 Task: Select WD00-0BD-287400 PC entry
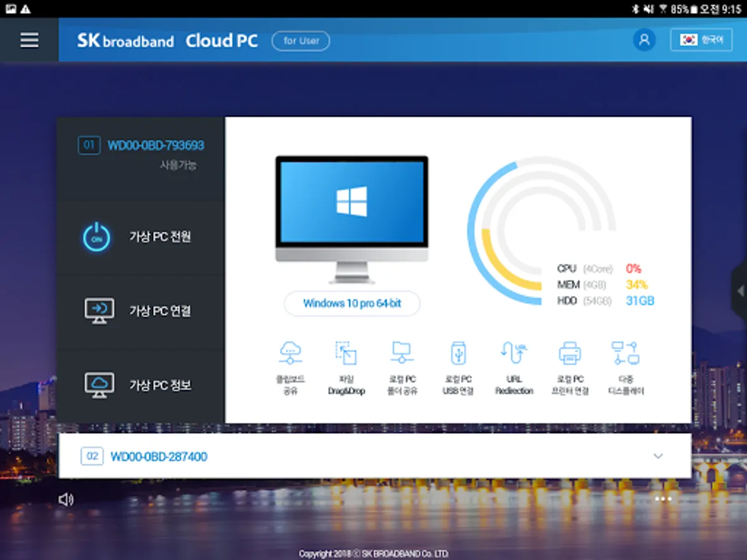tap(375, 456)
